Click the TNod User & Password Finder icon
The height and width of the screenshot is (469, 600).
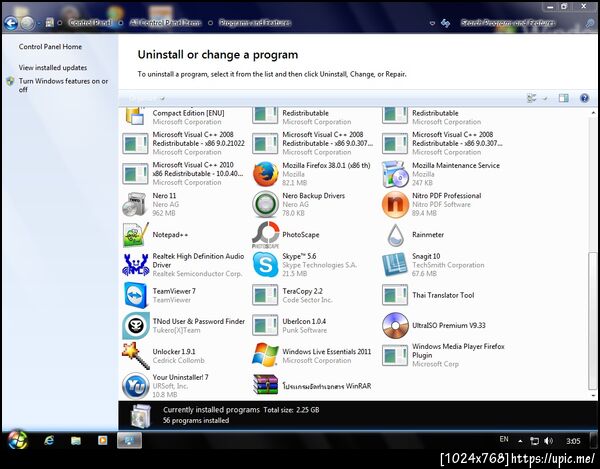click(x=135, y=325)
